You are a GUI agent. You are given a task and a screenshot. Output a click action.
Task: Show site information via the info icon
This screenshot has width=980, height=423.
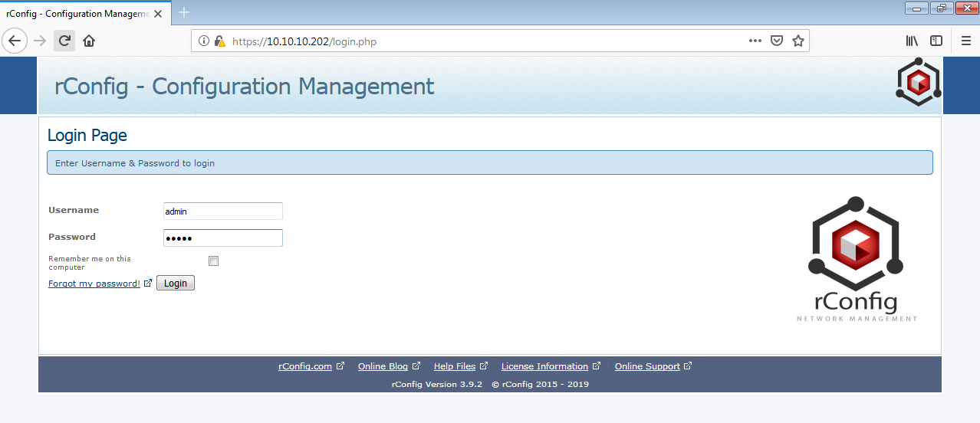tap(204, 41)
